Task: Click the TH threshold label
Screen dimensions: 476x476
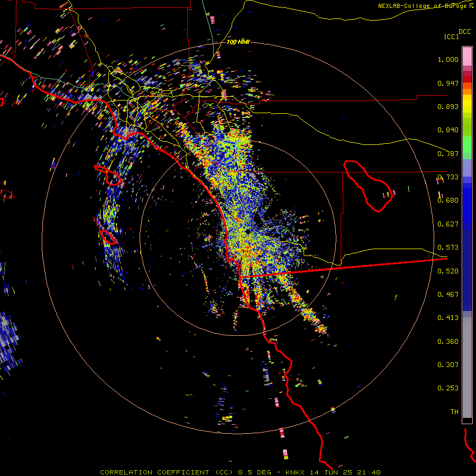Action: click(x=454, y=412)
